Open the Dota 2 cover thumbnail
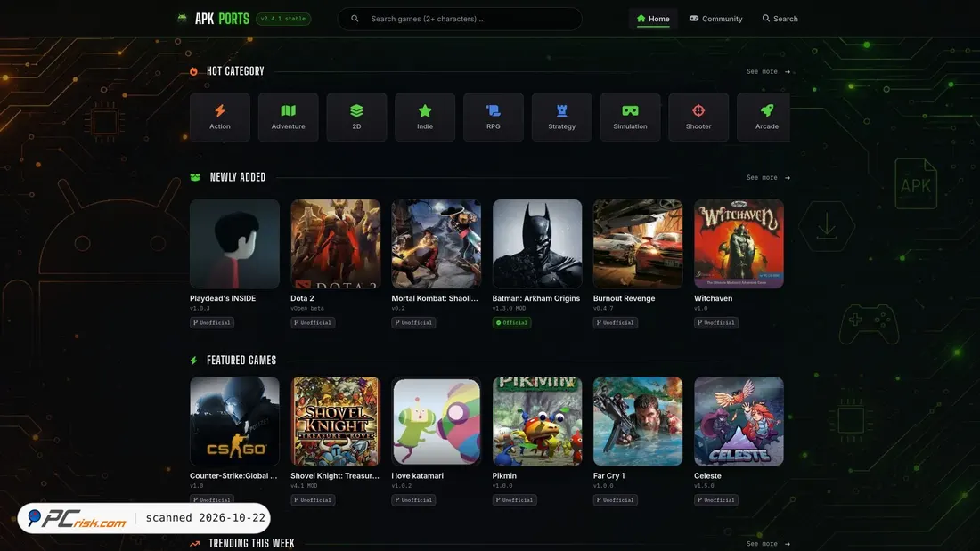The image size is (980, 551). point(336,244)
